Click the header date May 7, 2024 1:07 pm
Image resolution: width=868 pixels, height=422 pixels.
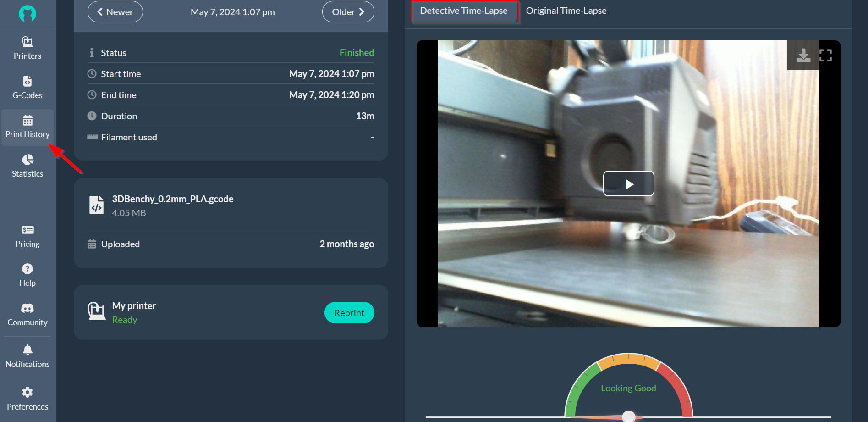233,12
